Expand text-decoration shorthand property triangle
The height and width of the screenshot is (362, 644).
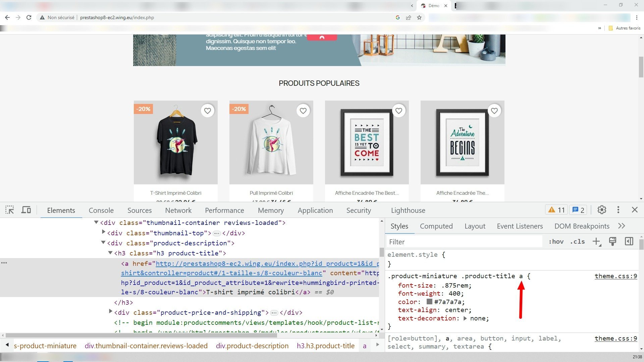click(x=465, y=318)
